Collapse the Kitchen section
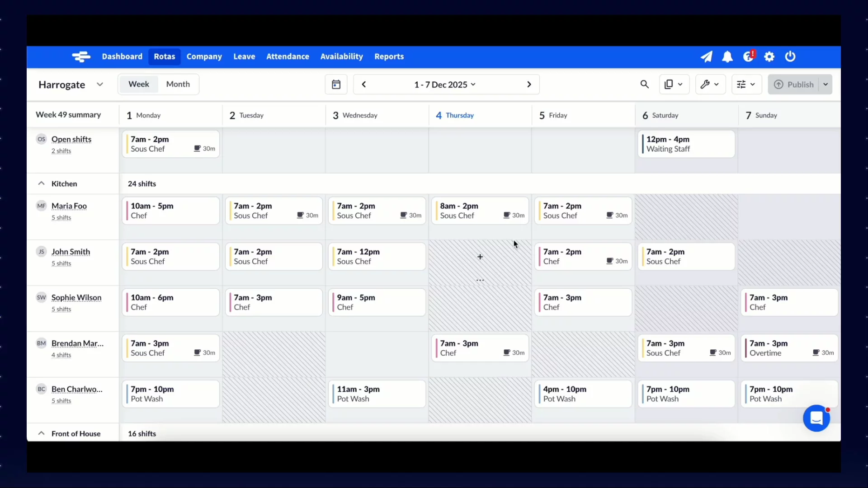The height and width of the screenshot is (488, 868). coord(41,183)
